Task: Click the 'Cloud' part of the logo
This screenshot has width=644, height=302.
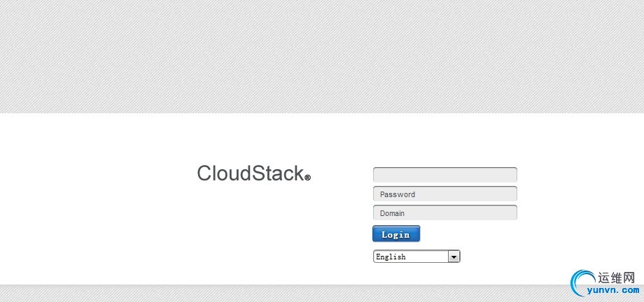Action: coord(223,173)
